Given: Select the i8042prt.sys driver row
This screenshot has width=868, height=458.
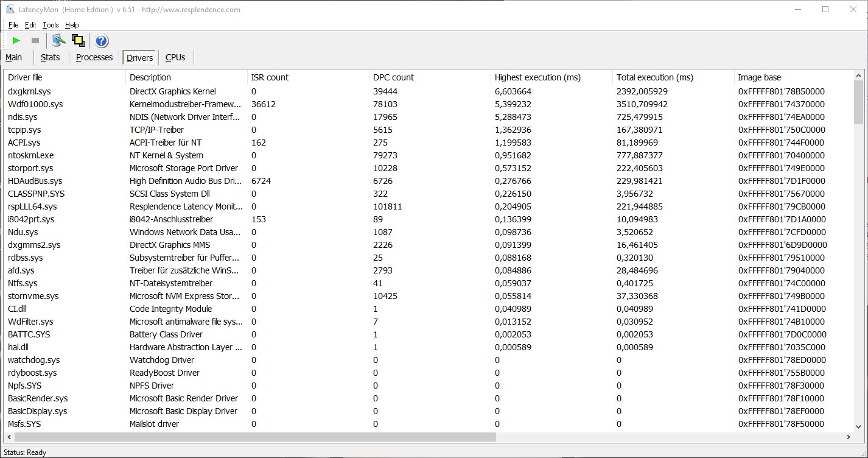Looking at the screenshot, I should pos(429,219).
